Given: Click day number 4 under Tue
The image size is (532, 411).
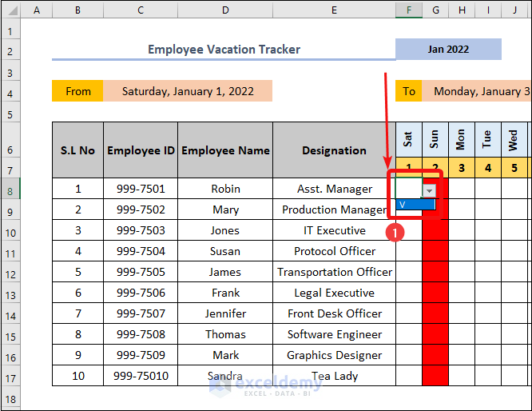Looking at the screenshot, I should pos(488,169).
